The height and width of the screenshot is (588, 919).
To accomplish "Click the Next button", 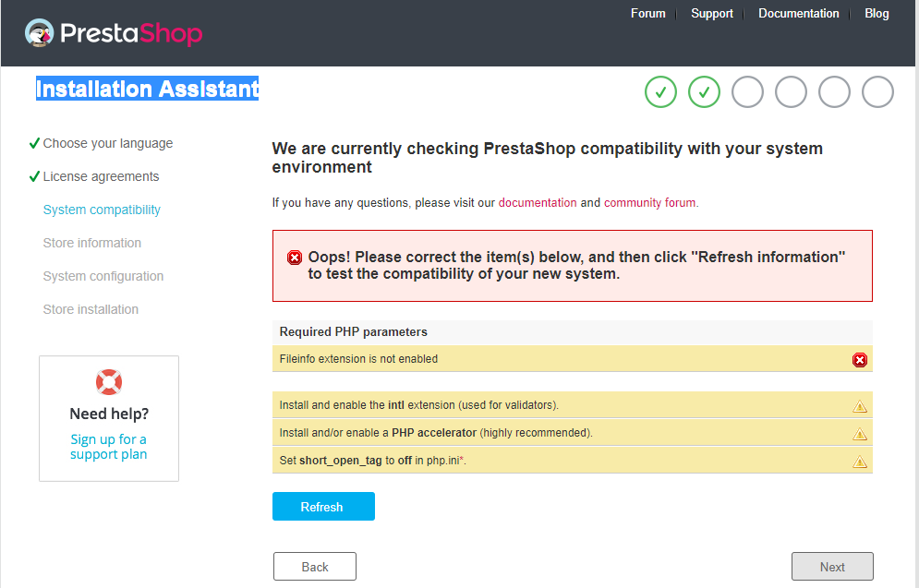I will [832, 567].
